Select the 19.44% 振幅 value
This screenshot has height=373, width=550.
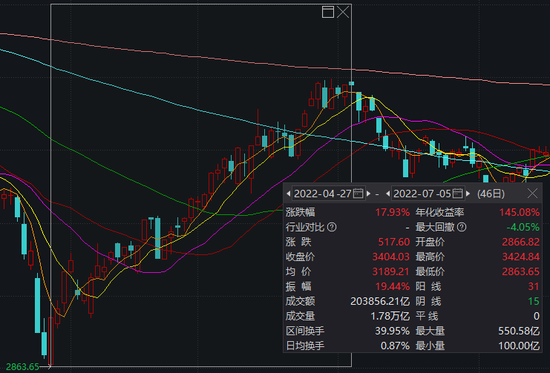(392, 286)
